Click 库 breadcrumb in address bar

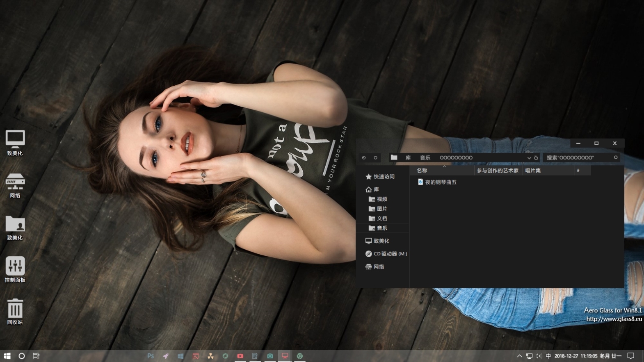click(x=408, y=157)
